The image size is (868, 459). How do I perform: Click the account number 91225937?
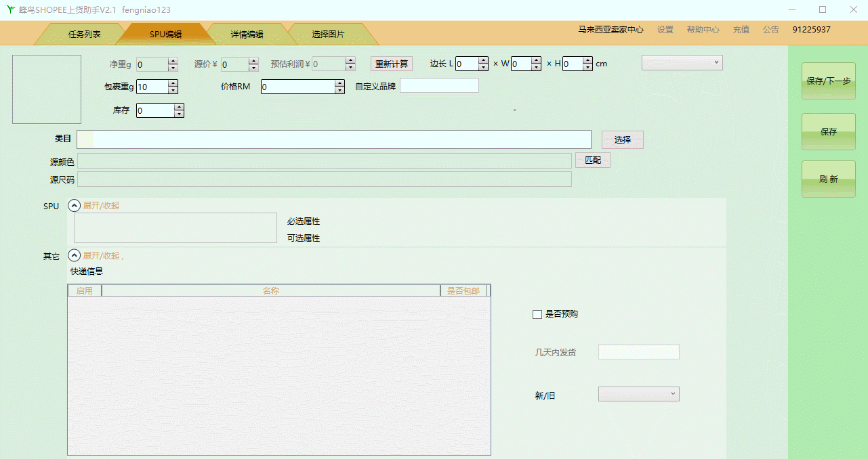811,30
